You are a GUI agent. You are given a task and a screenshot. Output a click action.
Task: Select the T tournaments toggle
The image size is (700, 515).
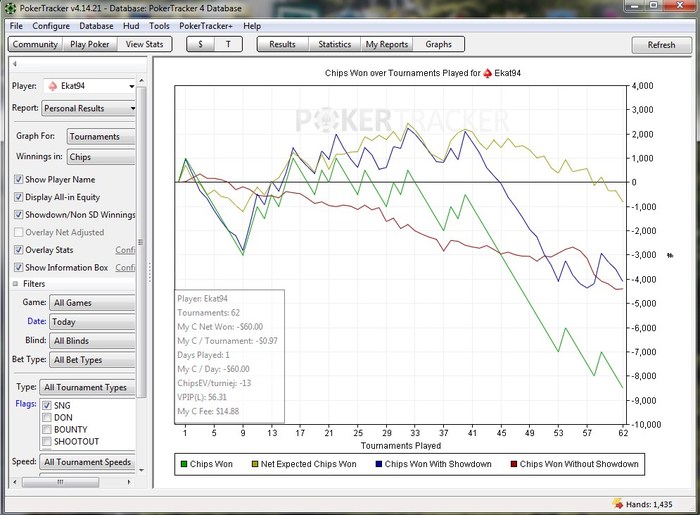click(x=228, y=44)
